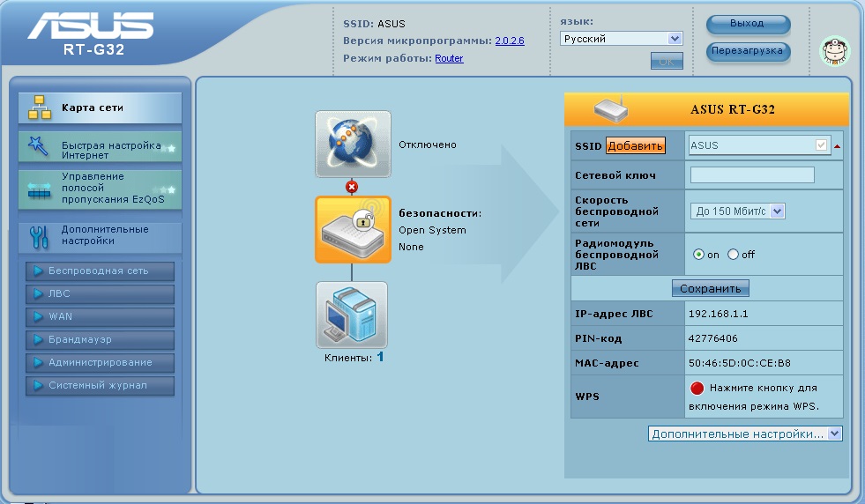Click arrow icon beside WAN
The height and width of the screenshot is (504, 865).
click(38, 316)
